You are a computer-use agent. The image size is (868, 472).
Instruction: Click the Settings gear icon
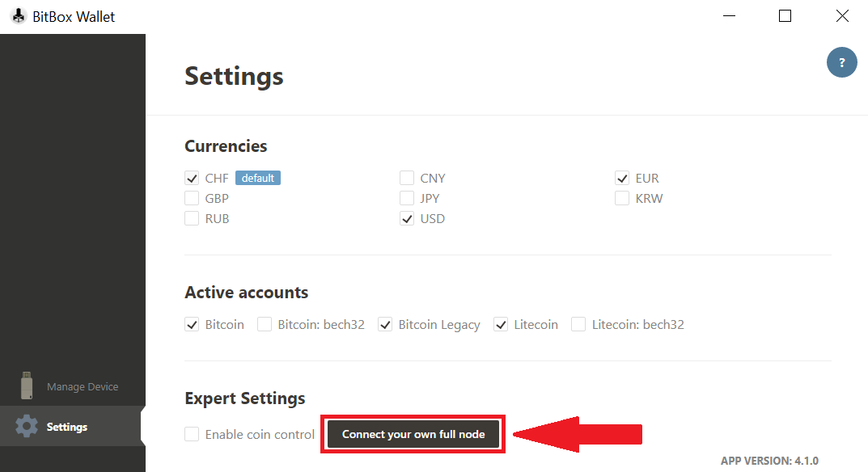[27, 427]
